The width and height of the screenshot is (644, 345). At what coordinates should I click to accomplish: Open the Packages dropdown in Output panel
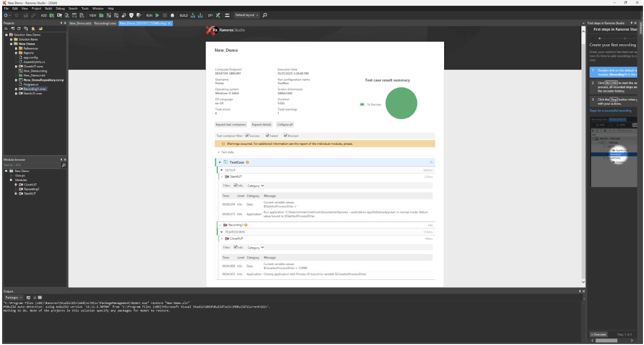click(x=13, y=298)
